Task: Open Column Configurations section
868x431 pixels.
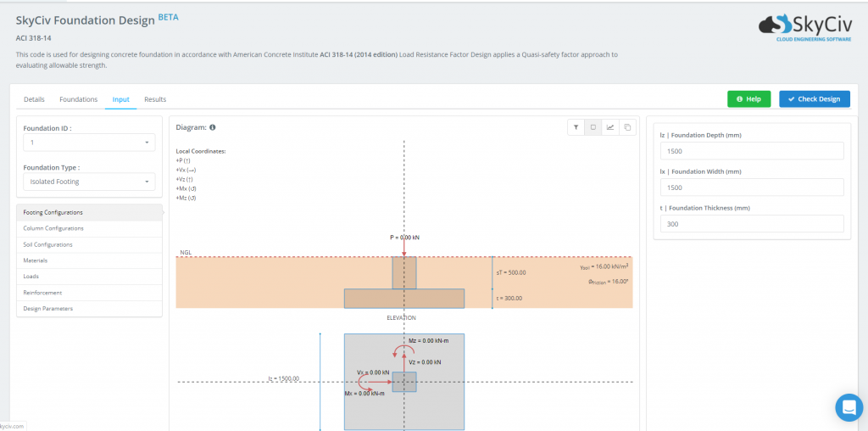Action: click(90, 228)
